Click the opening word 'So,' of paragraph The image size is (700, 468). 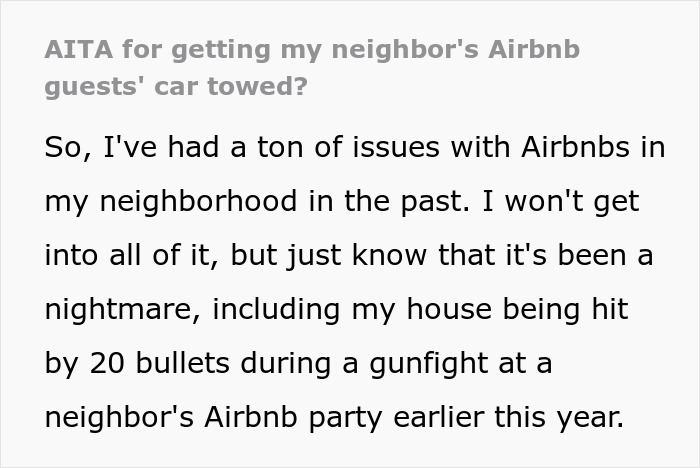(x=66, y=147)
